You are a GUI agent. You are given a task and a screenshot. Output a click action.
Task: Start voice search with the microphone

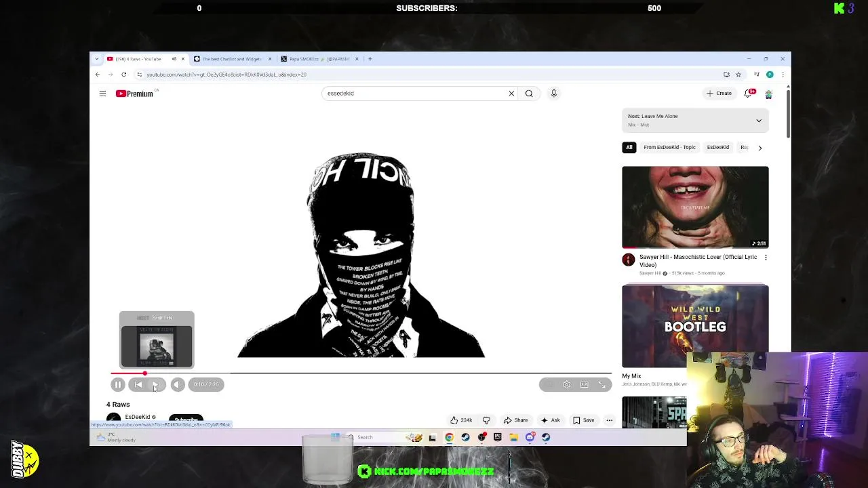553,94
